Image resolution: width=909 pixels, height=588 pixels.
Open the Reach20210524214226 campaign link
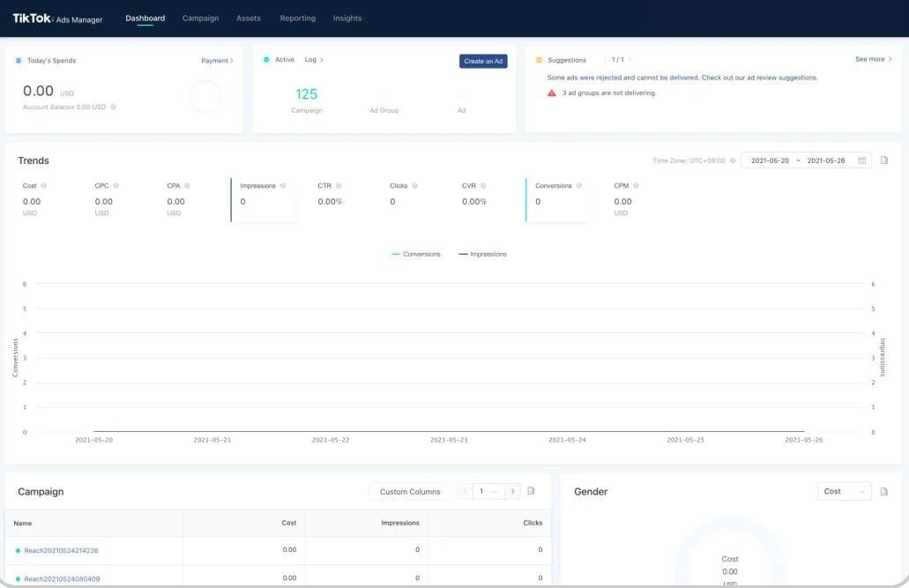coord(61,550)
